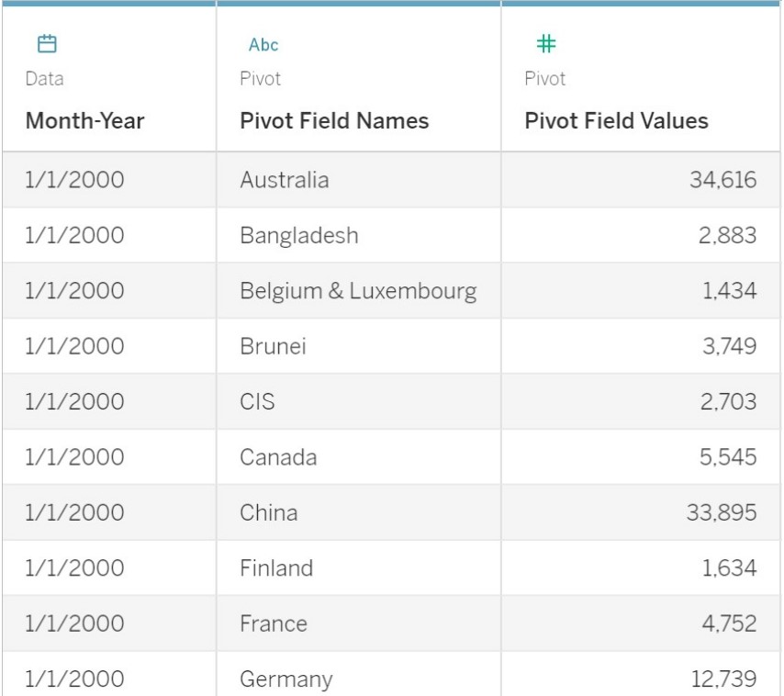Select the Pivot Field Values column header
The image size is (784, 696).
click(616, 120)
